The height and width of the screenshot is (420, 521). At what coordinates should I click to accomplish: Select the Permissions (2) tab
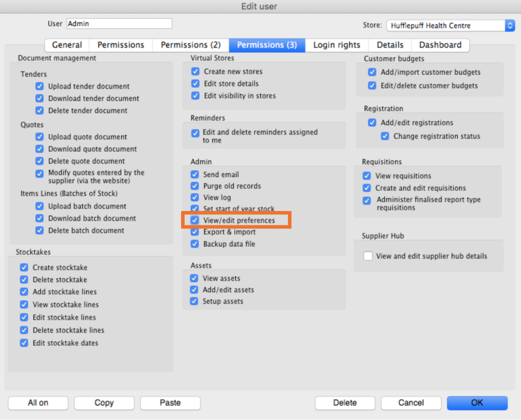(x=190, y=45)
